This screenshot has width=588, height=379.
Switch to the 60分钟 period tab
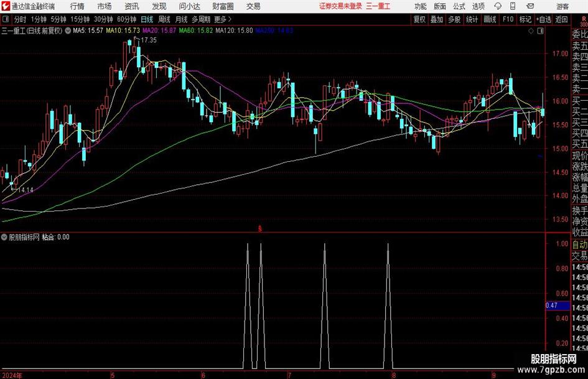(x=127, y=19)
